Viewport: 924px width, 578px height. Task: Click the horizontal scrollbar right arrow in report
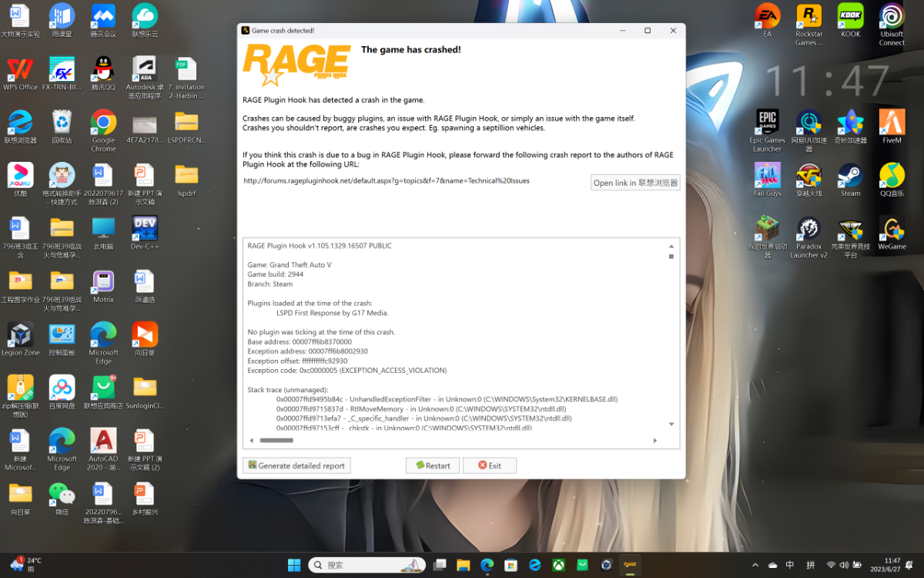point(655,441)
